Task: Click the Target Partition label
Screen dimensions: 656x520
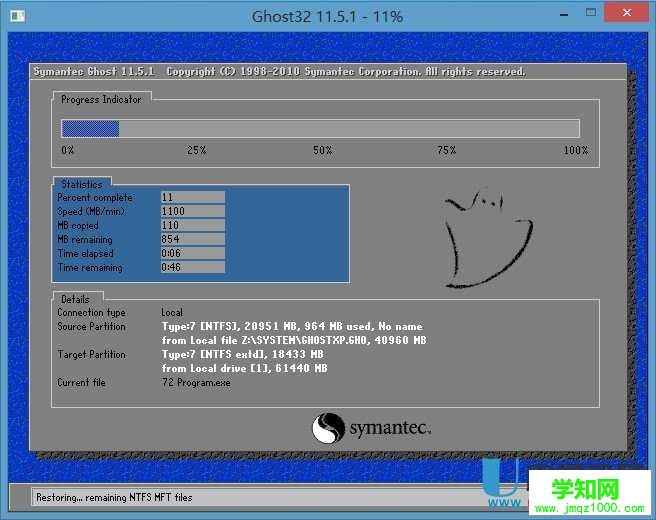Action: (92, 354)
